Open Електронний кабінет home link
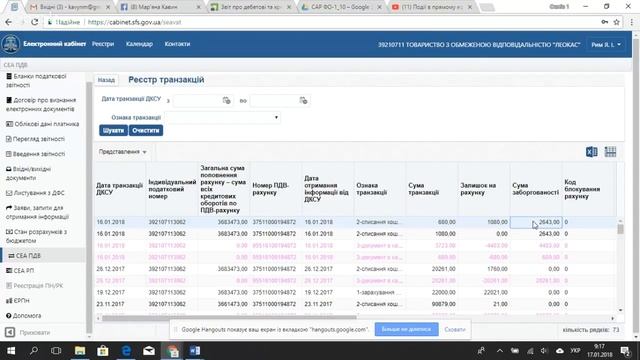This screenshot has height=360, width=640. coord(54,44)
